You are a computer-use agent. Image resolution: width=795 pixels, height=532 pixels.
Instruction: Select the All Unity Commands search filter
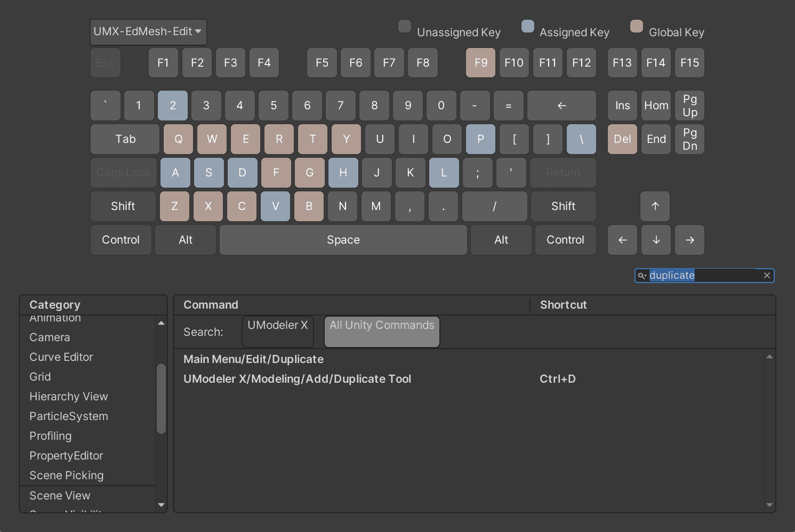click(x=382, y=332)
